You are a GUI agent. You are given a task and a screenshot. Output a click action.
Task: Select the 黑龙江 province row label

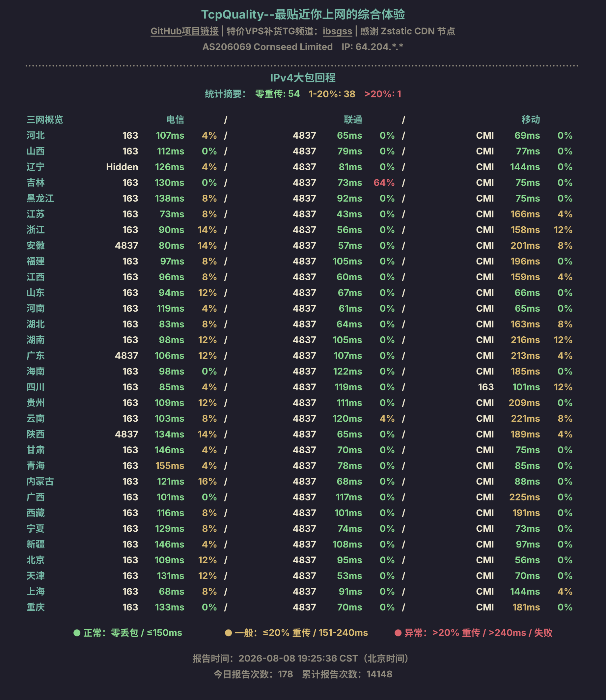coord(40,198)
